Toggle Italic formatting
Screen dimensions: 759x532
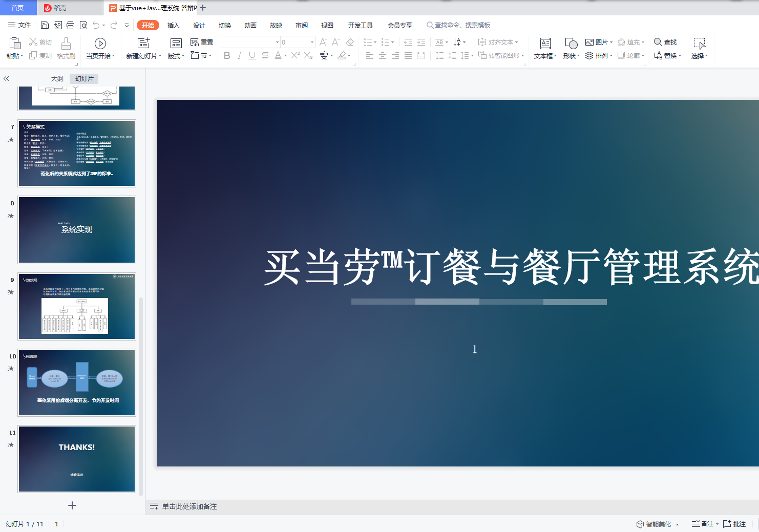pyautogui.click(x=240, y=55)
